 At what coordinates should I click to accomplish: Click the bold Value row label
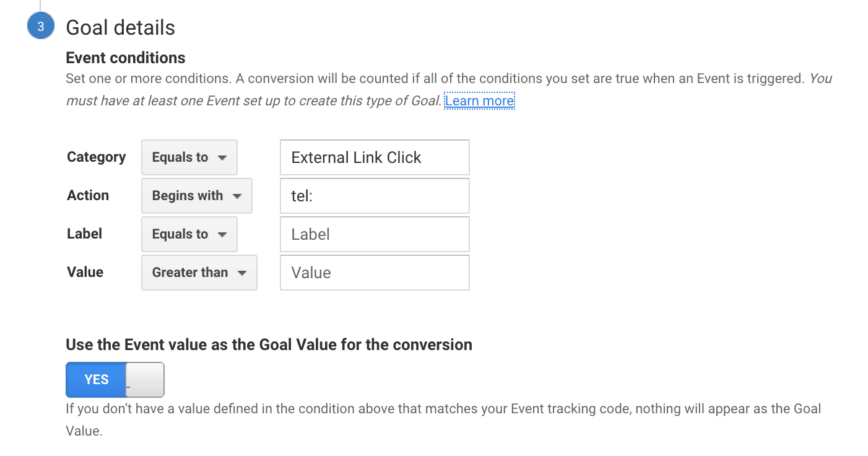(85, 272)
